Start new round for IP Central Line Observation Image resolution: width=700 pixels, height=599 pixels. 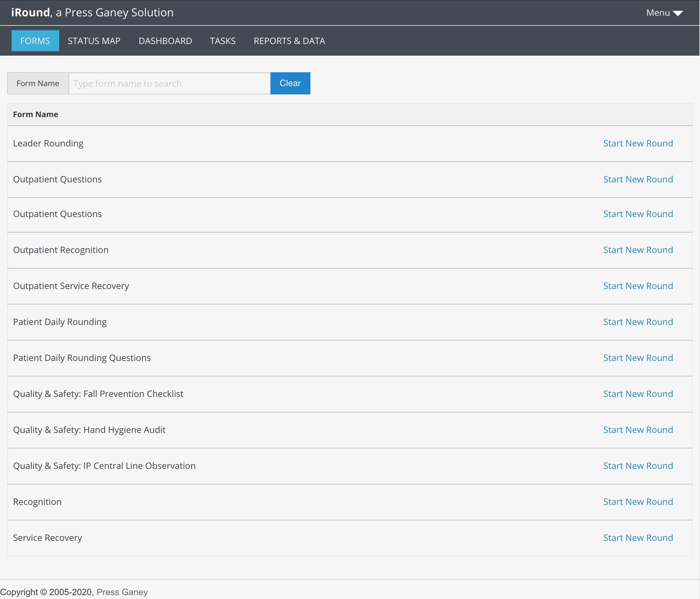[638, 466]
